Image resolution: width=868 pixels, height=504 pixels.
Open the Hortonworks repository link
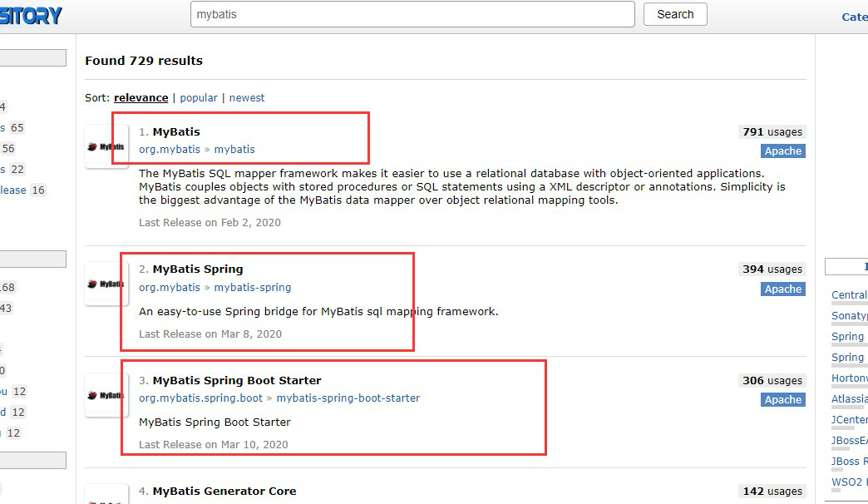click(849, 378)
